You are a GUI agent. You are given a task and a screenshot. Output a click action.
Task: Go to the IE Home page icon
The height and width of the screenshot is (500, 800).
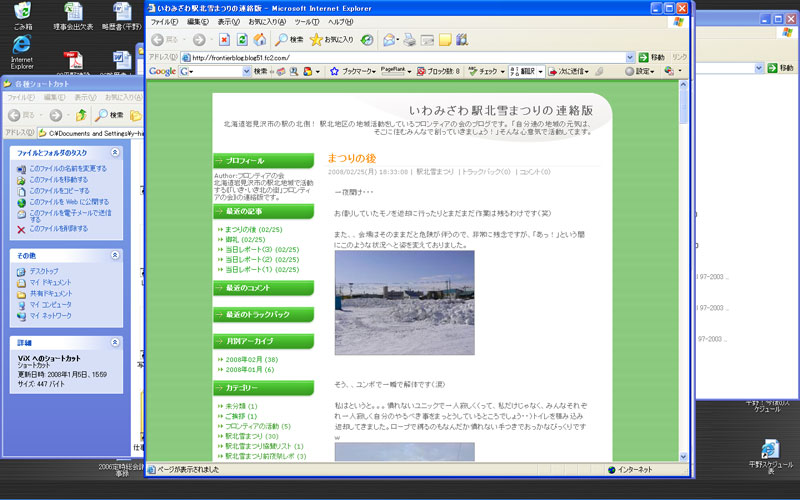coord(260,39)
